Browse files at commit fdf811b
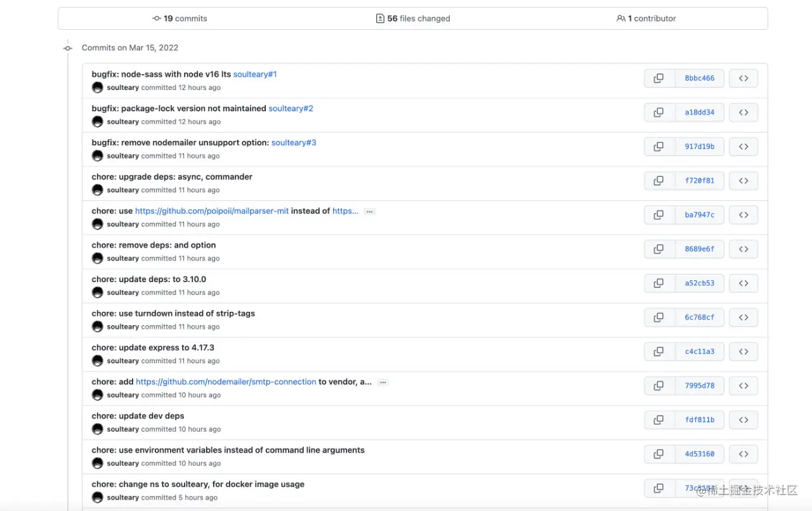Screen dimensions: 812x511 click(743, 420)
